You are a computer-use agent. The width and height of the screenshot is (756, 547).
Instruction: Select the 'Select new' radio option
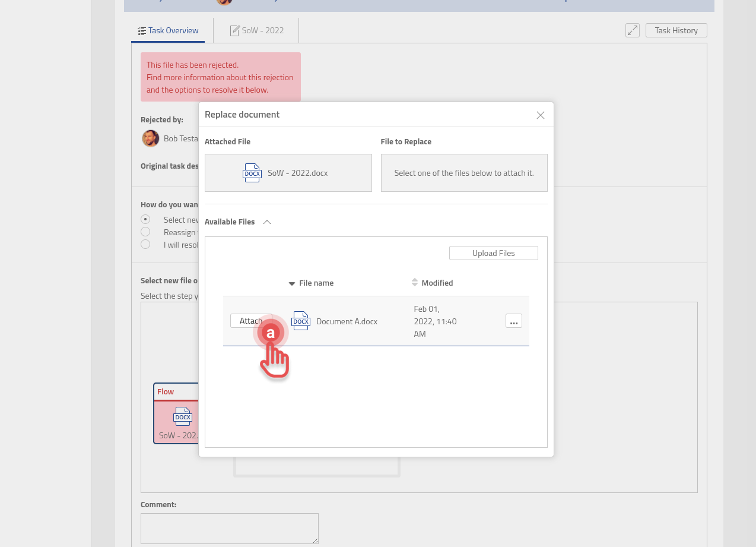(145, 220)
